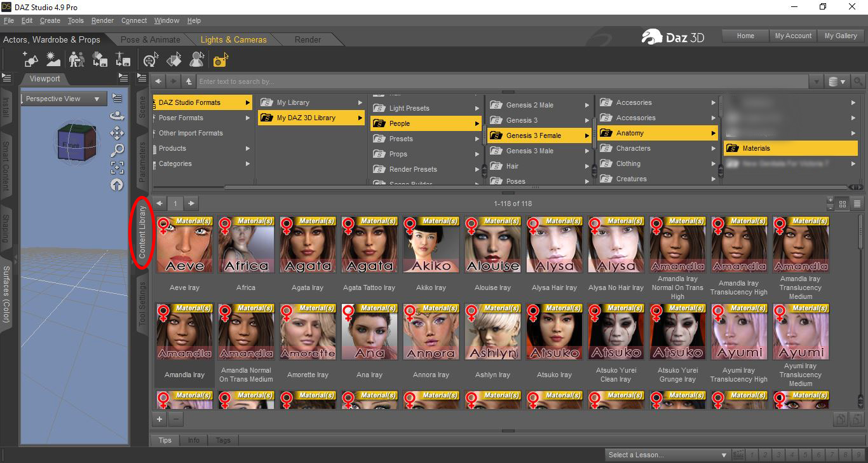
Task: Open the Parameters side tab
Action: pos(142,162)
